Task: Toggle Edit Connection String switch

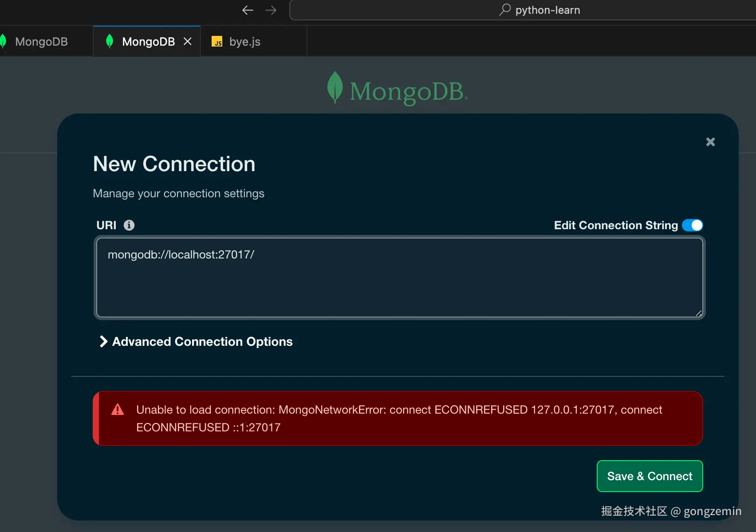Action: [693, 225]
